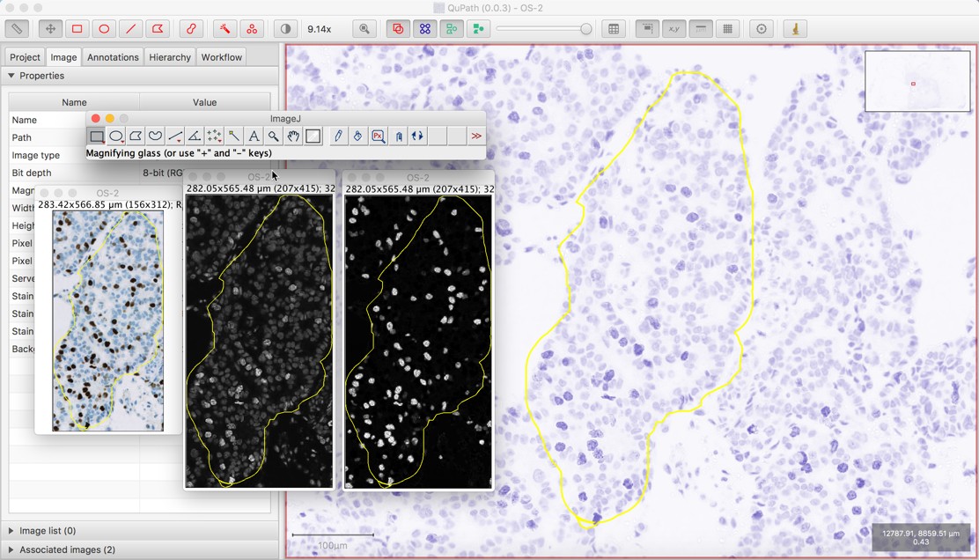Screen dimensions: 979x560
Task: Expand Associated images (2) section
Action: click(x=11, y=549)
